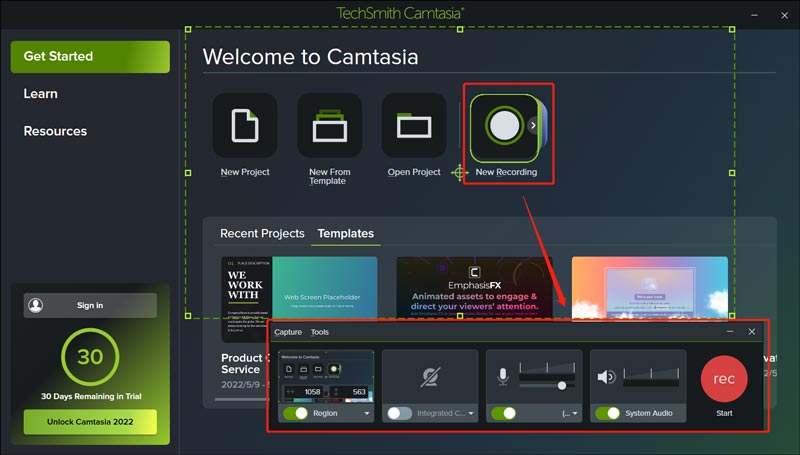Image resolution: width=800 pixels, height=455 pixels.
Task: Click the 30 Days Remaining in Trial text
Action: [x=91, y=396]
